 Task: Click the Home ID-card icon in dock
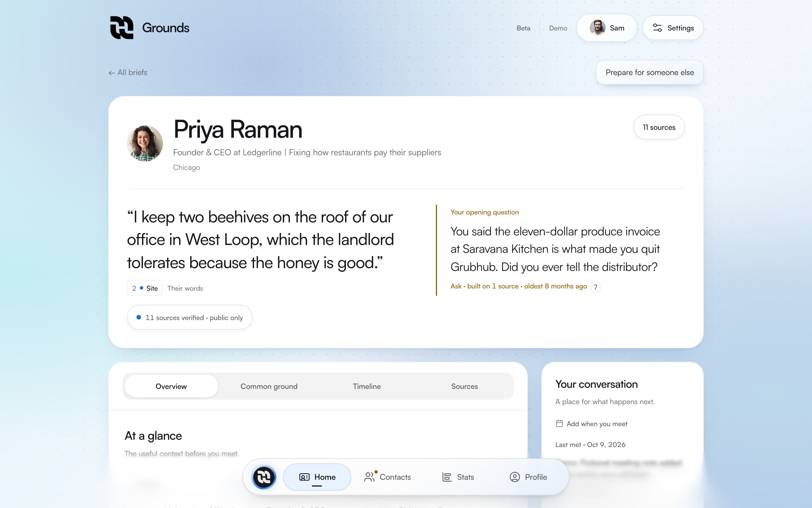click(x=304, y=477)
